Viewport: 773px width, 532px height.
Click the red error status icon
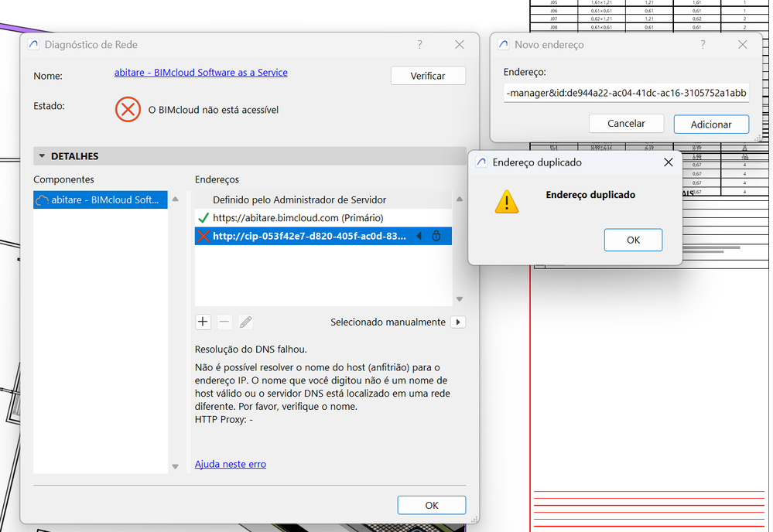pyautogui.click(x=128, y=109)
